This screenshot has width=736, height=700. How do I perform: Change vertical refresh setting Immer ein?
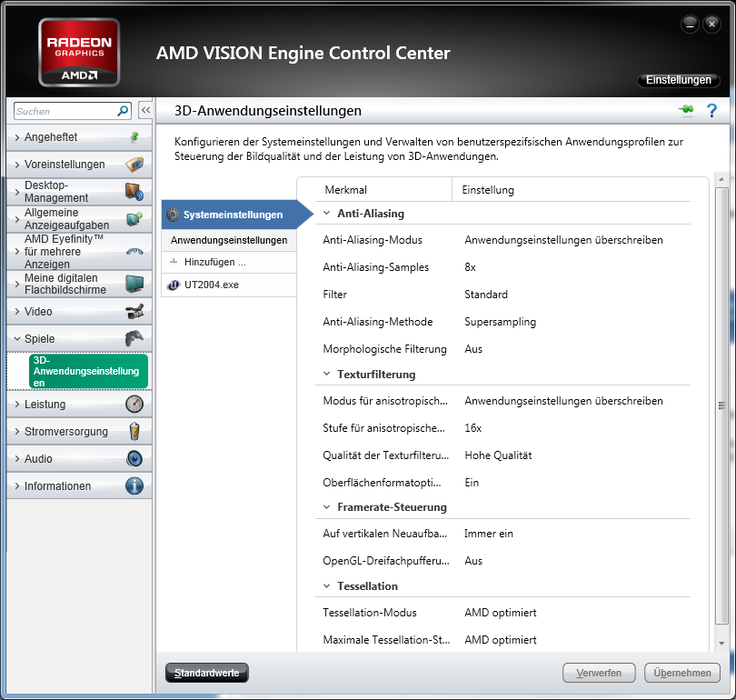coord(488,534)
